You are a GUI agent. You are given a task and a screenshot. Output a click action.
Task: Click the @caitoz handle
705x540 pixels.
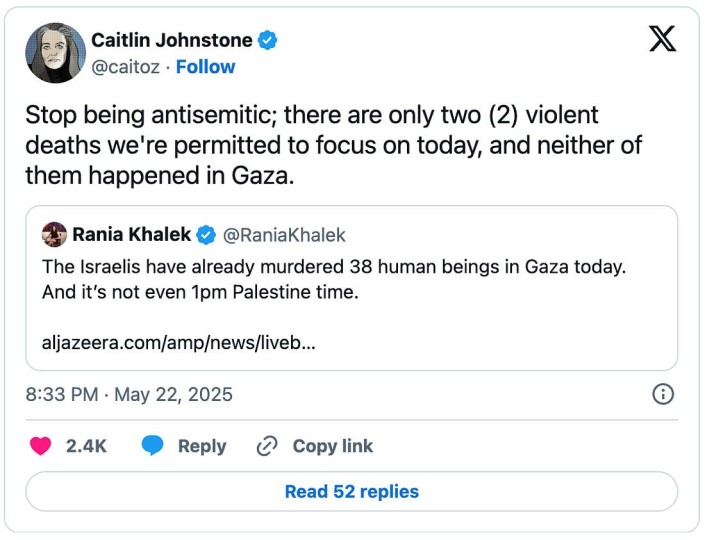pos(127,67)
